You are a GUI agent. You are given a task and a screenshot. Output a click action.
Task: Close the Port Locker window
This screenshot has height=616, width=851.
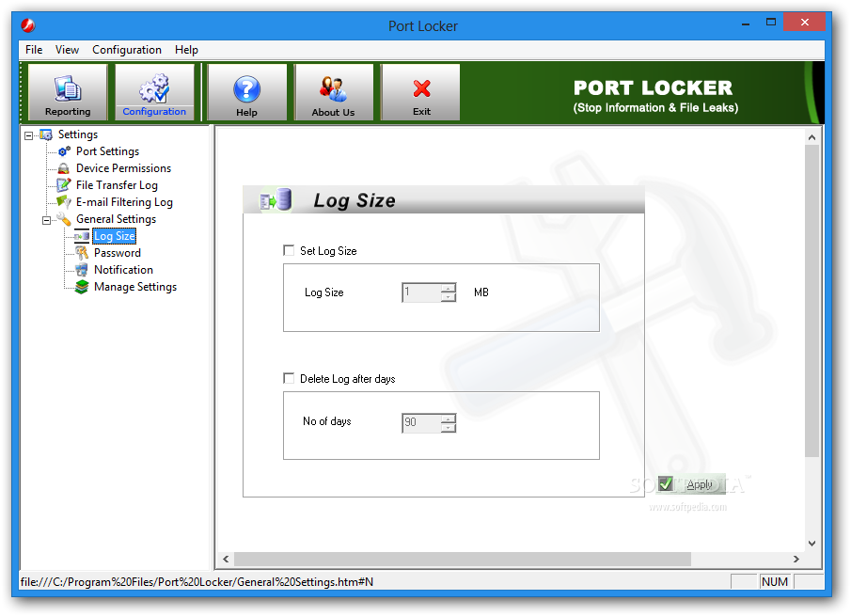click(804, 23)
